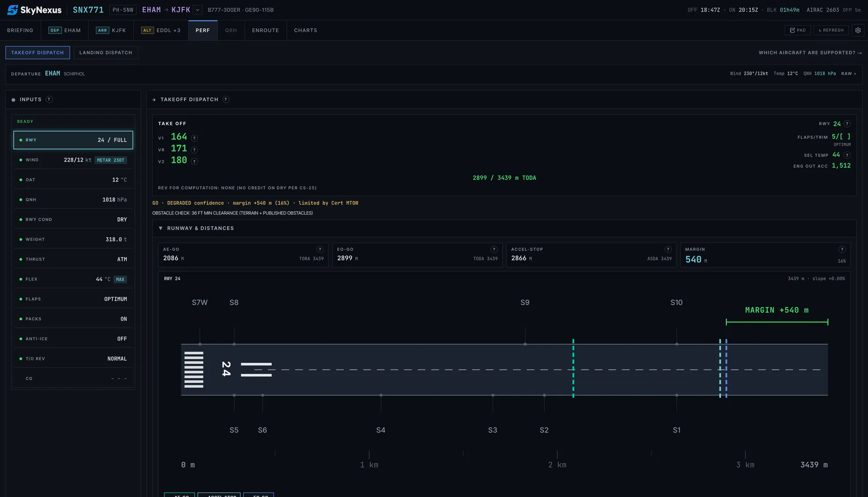Toggle ANTI-ICE OFF setting
The image size is (868, 497).
(73, 339)
